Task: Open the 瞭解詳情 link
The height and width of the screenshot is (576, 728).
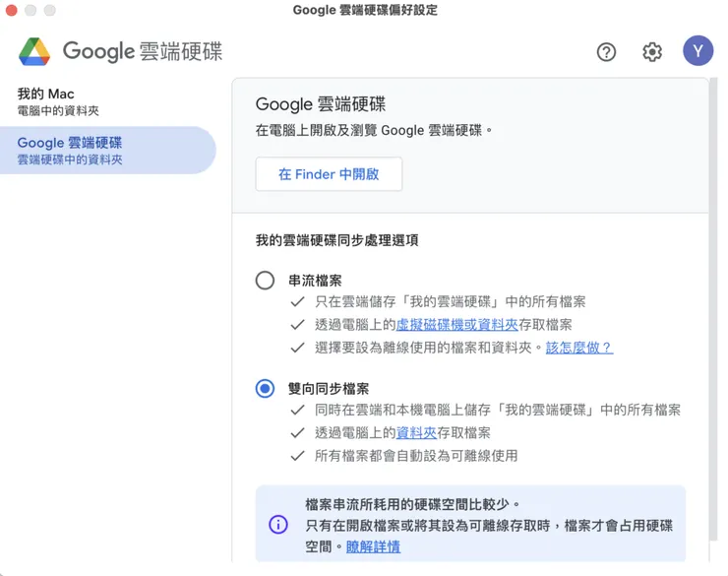Action: (373, 546)
